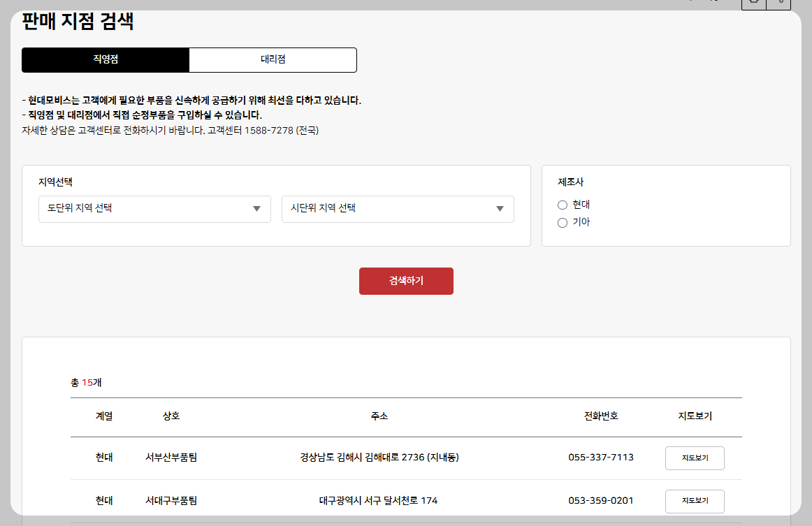Switch to the 직영점 tab
Screen dimensions: 812x526
coord(106,59)
